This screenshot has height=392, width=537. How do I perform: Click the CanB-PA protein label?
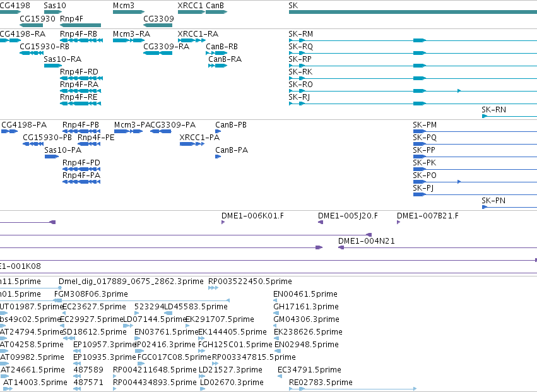tap(232, 150)
